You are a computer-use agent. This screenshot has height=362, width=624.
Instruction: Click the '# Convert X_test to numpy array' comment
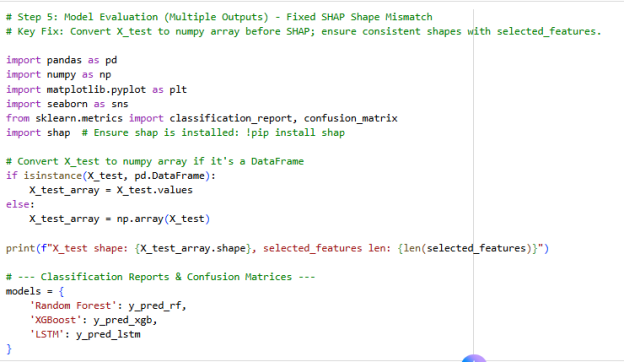[155, 161]
